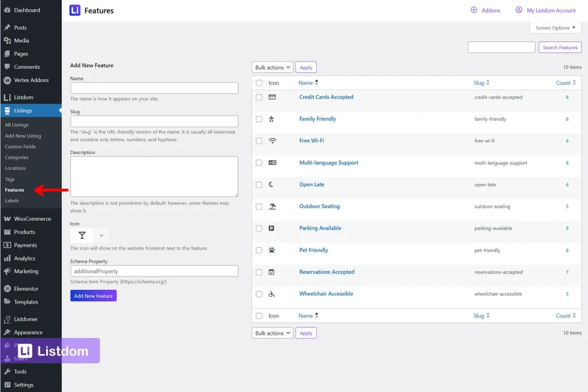Tick the checkbox for Multi-language Support

(258, 162)
